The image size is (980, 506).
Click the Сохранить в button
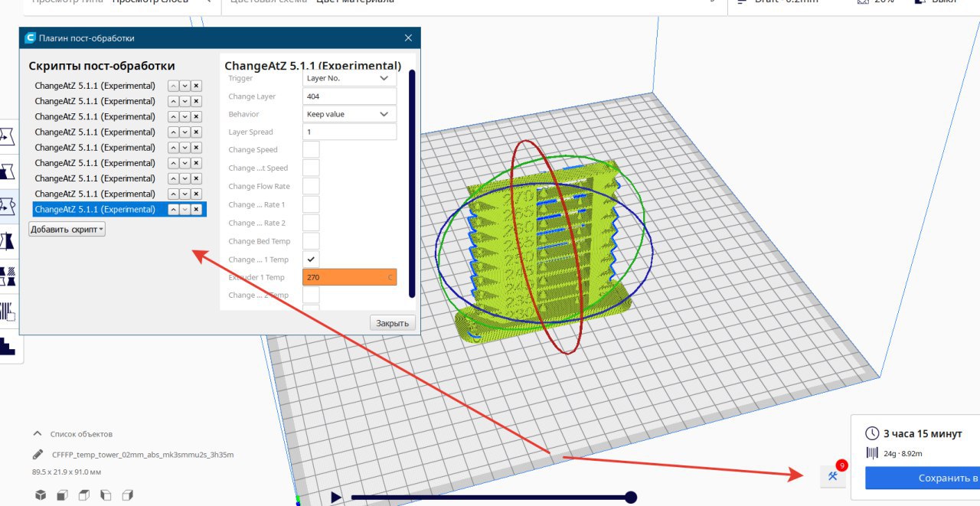click(x=923, y=478)
